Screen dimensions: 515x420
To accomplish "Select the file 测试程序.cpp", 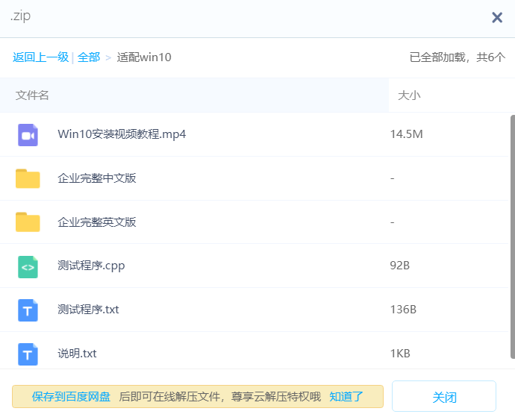I will 91,266.
